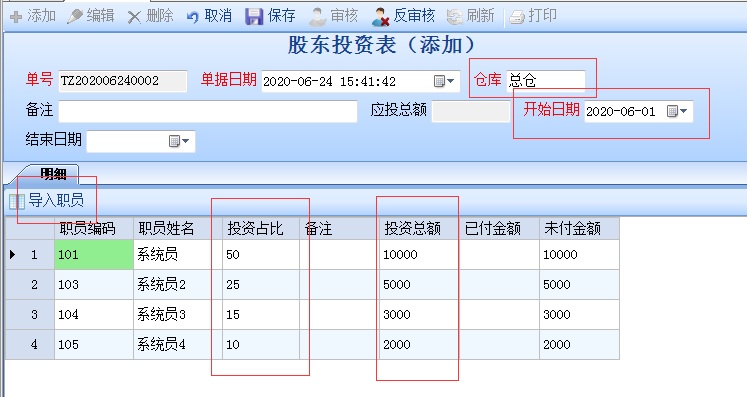
Task: Focus the 单号 field TZ202006240002
Action: point(122,81)
